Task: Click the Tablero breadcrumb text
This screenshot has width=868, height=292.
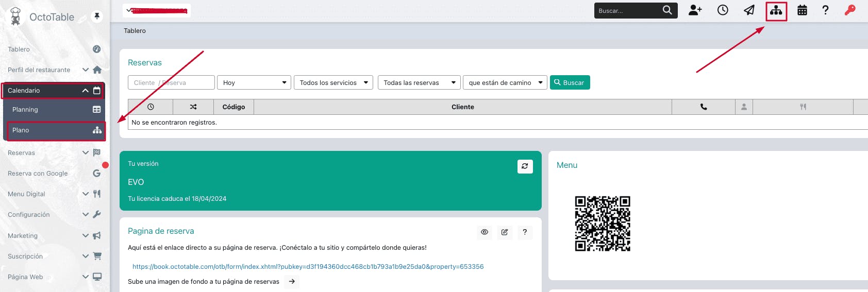Action: pos(135,30)
